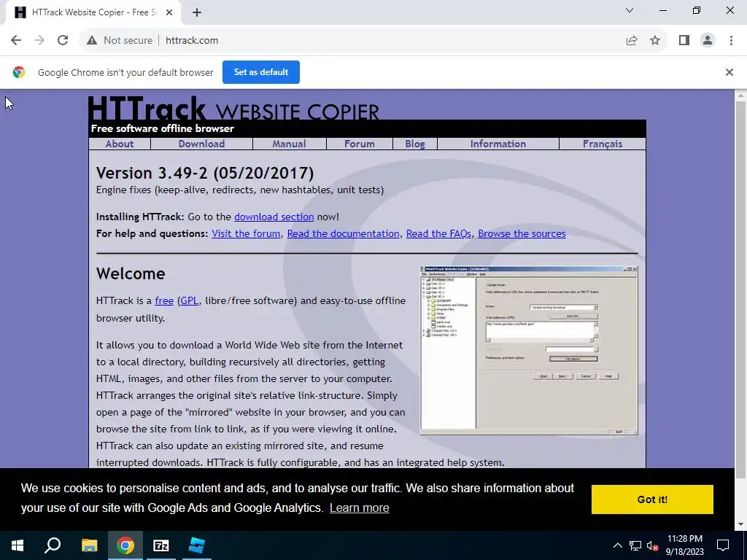Click the page vertical scrollbar

point(740,290)
